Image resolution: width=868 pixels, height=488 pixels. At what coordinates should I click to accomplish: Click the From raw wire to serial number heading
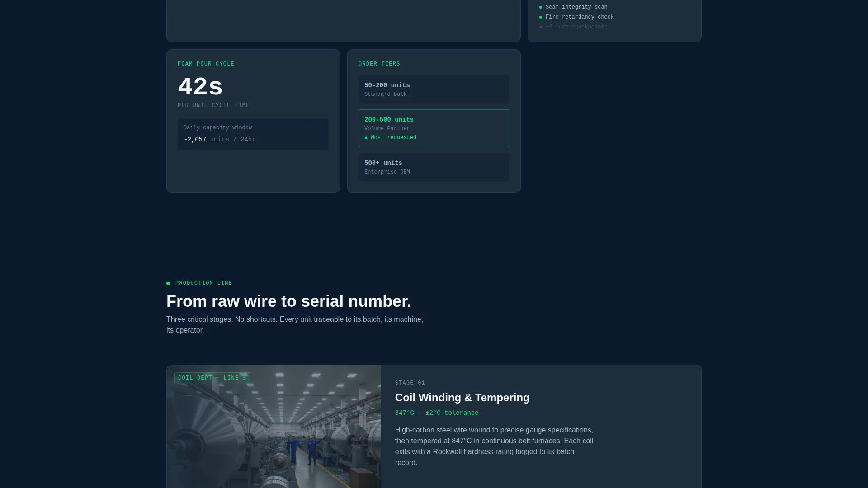click(289, 301)
